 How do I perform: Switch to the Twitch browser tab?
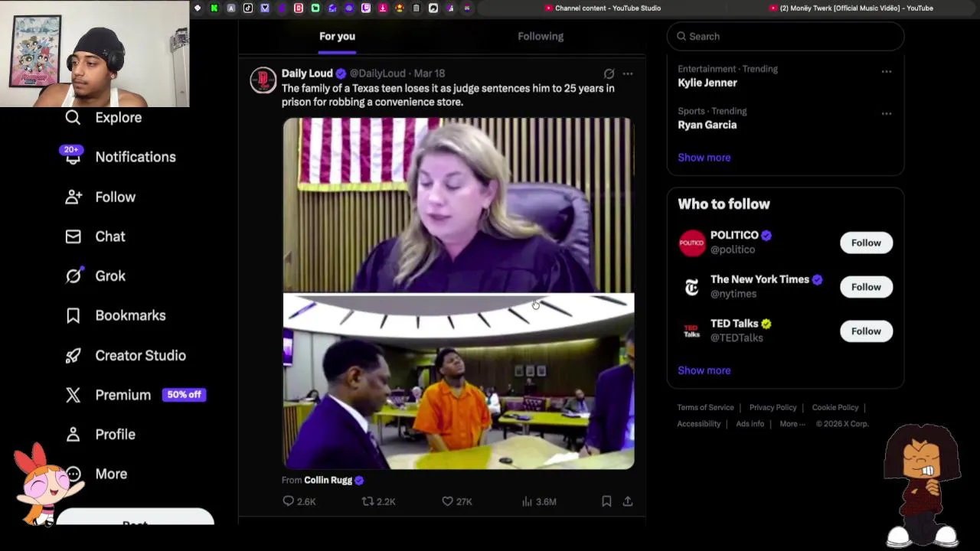[x=366, y=8]
